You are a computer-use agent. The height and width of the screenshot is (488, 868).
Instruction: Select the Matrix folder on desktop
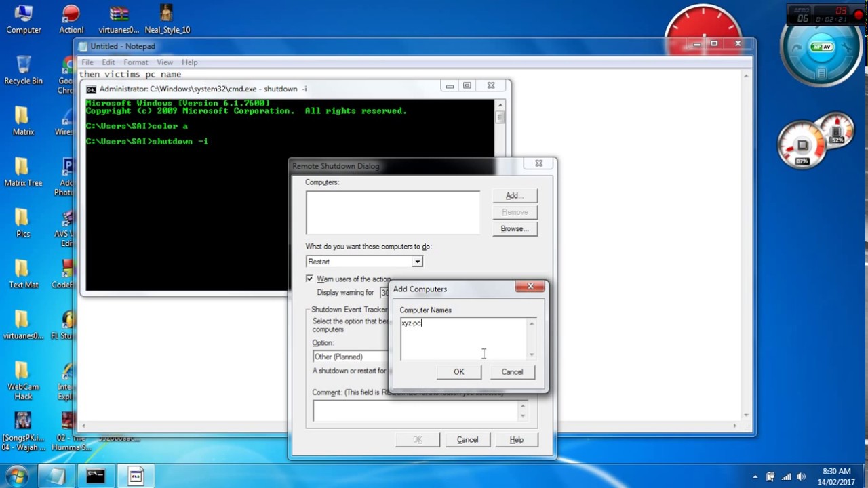click(x=23, y=121)
